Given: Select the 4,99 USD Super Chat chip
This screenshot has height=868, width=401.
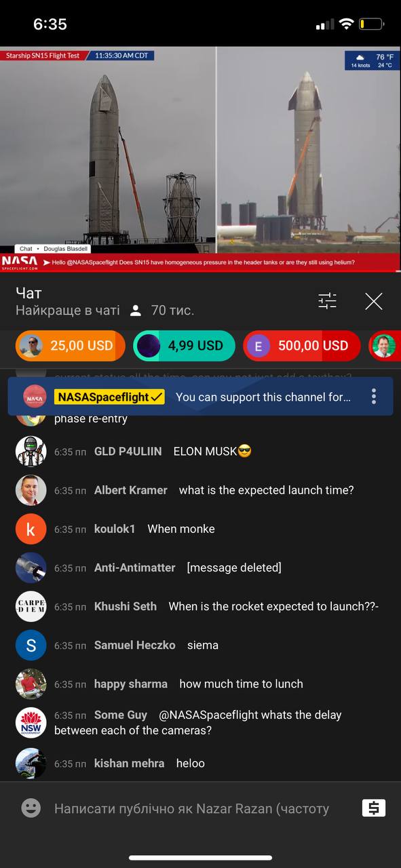Looking at the screenshot, I should point(184,346).
